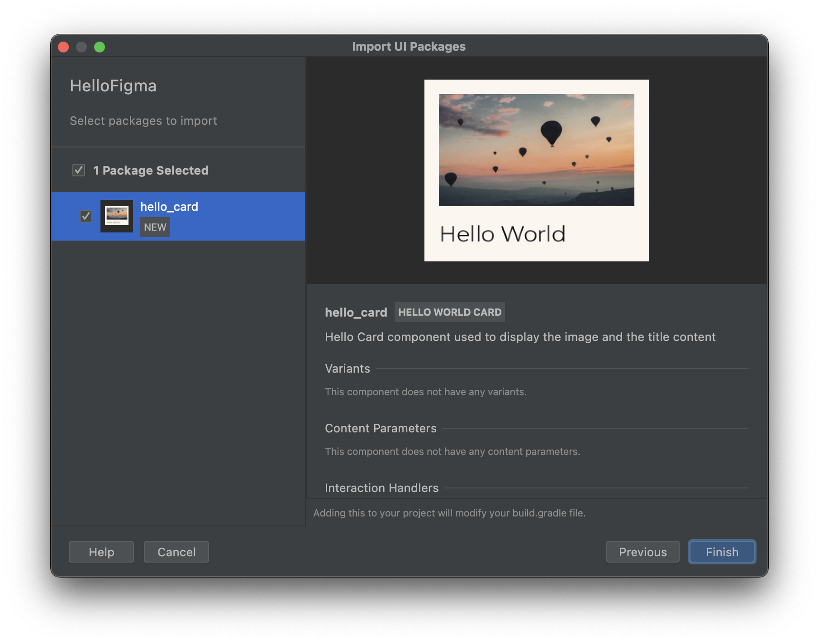Open Help for the import dialog
This screenshot has height=644, width=819.
point(101,552)
